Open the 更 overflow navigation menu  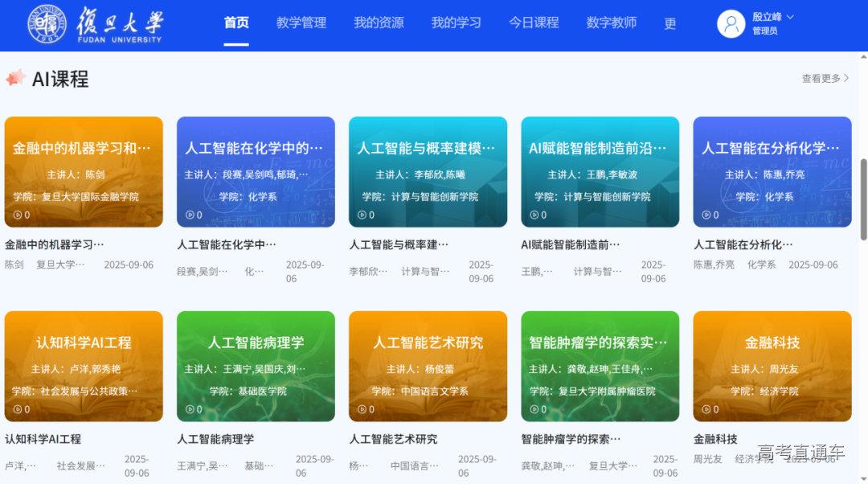point(669,24)
